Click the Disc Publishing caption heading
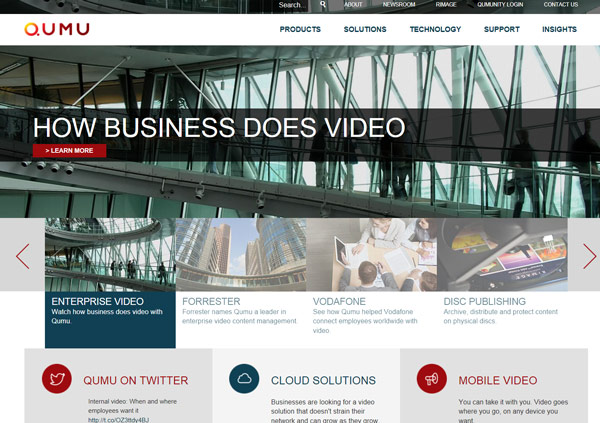The image size is (600, 423). [x=484, y=301]
